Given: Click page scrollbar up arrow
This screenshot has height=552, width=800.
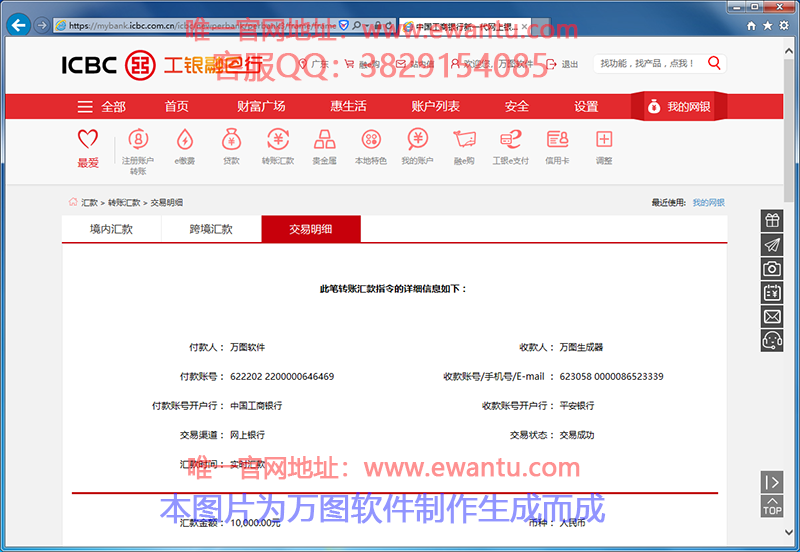Looking at the screenshot, I should pyautogui.click(x=789, y=51).
